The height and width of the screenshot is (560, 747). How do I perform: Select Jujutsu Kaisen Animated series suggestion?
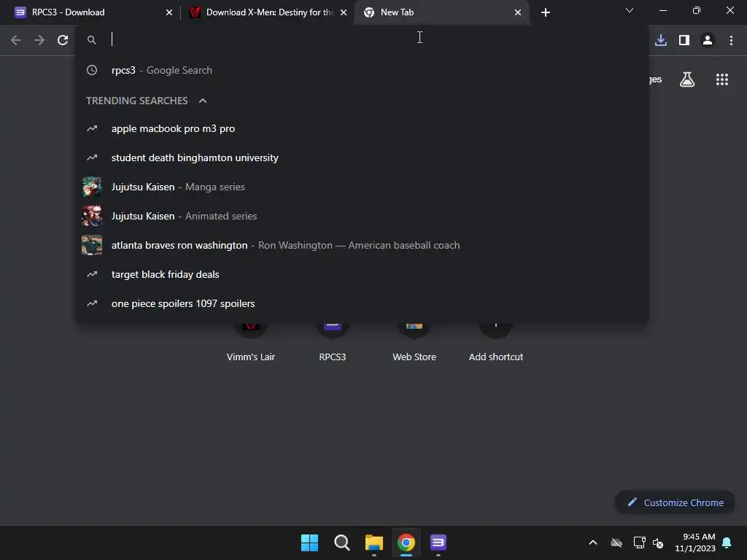pos(362,216)
